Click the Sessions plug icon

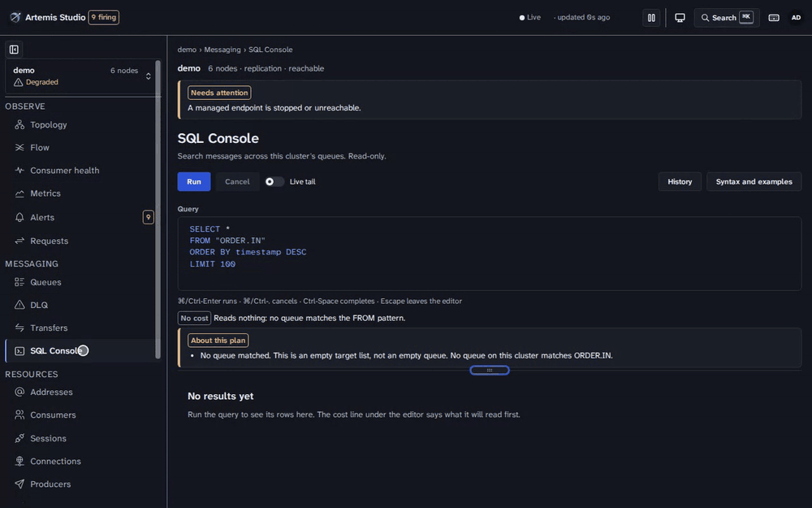point(19,439)
